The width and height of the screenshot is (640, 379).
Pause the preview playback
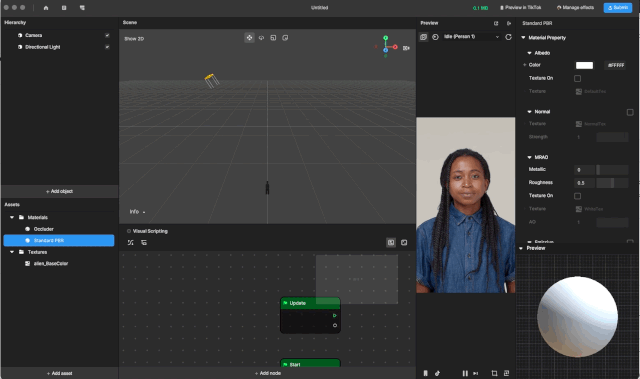point(465,373)
